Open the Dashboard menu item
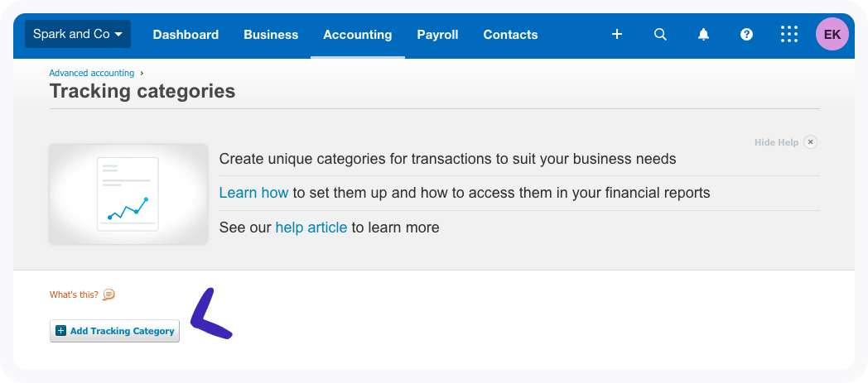The image size is (868, 383). click(x=186, y=35)
